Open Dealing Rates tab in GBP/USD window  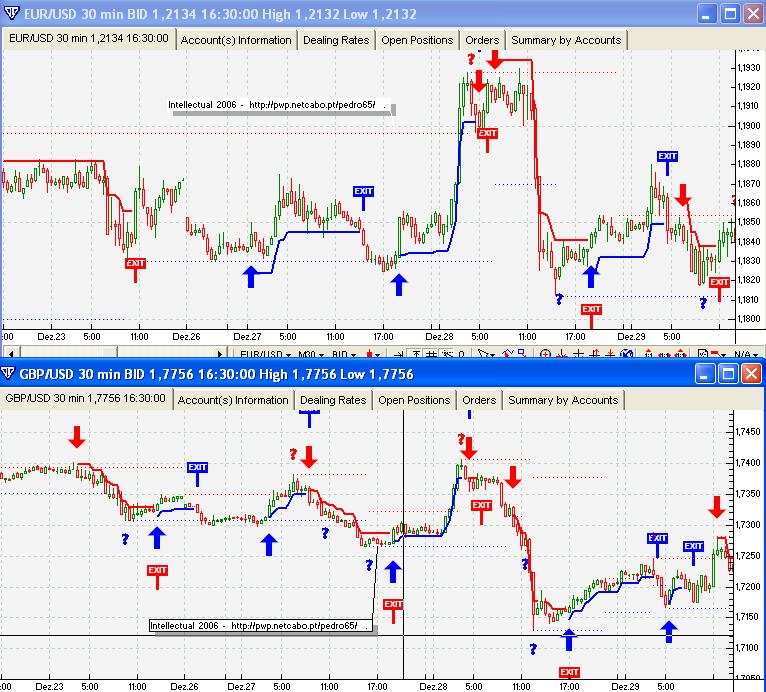pos(333,400)
